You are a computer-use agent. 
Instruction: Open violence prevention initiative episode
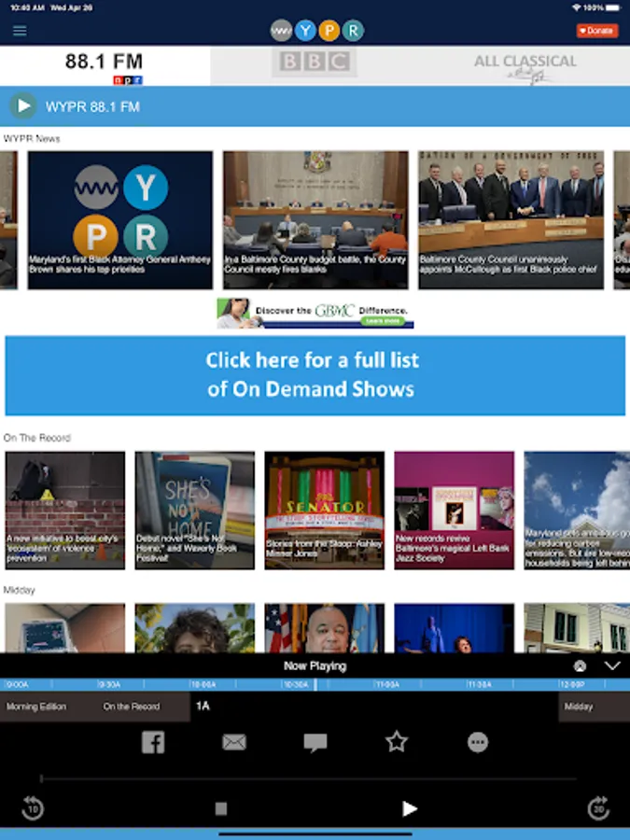(x=65, y=511)
